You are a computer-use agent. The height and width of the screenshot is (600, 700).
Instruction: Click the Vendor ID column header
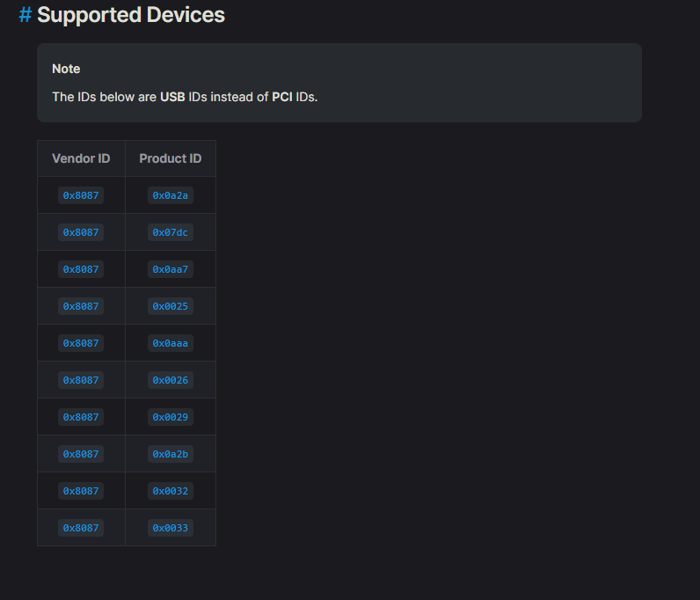[x=81, y=158]
